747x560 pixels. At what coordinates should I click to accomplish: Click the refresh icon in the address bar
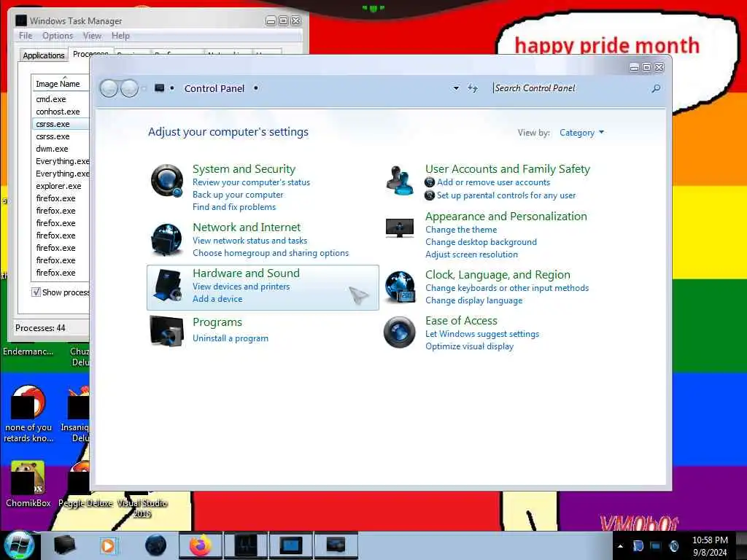point(472,88)
